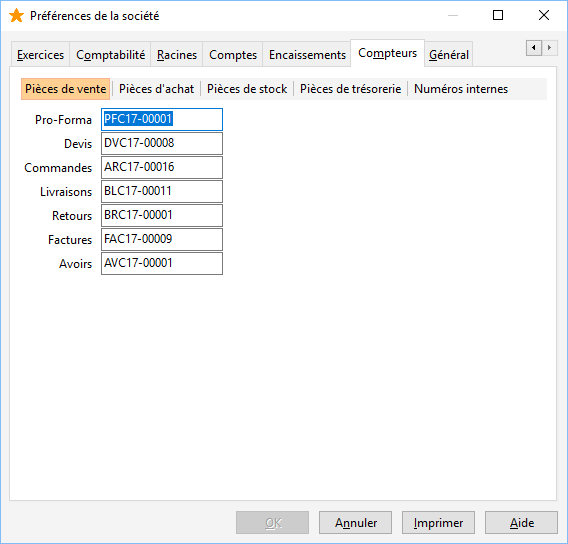Switch to the Exercices tab

40,55
